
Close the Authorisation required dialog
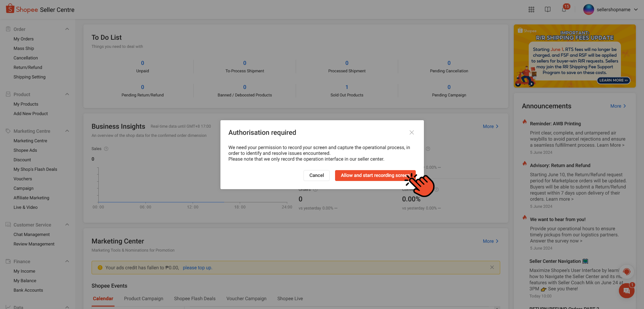click(412, 132)
